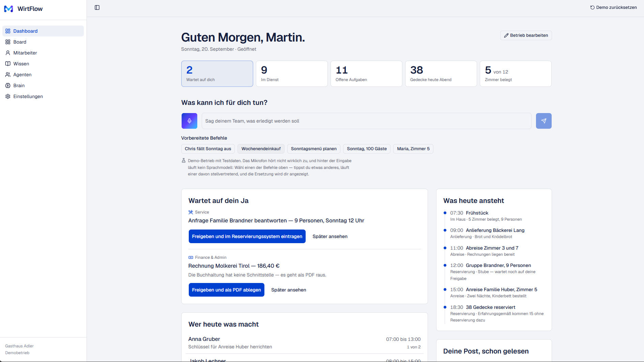The width and height of the screenshot is (644, 362).
Task: Click the Dashboard grid icon in sidebar
Action: (x=8, y=31)
